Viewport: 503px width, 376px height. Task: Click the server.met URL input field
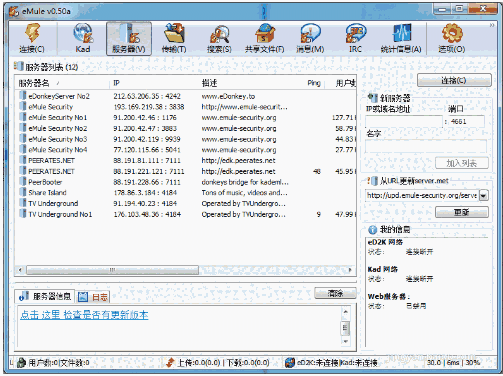click(422, 195)
